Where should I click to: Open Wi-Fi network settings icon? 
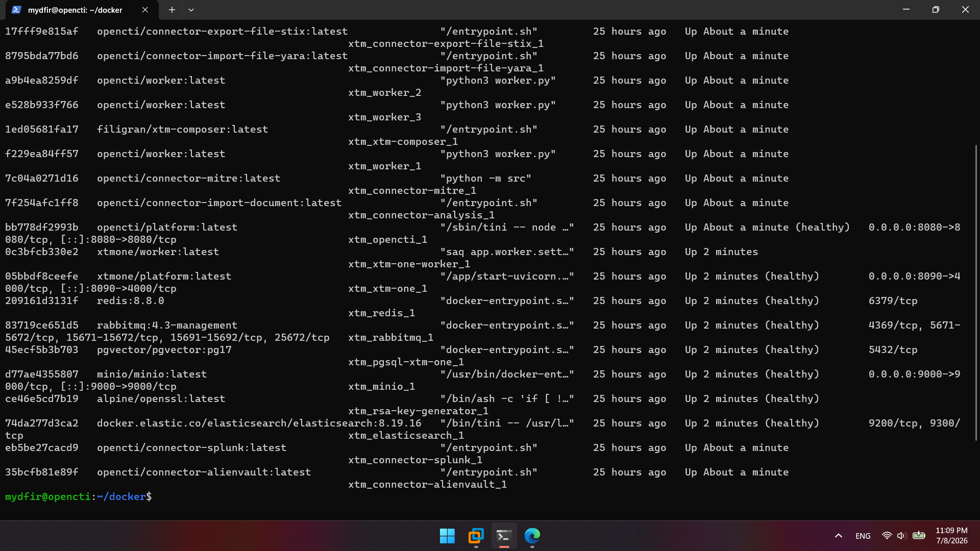(887, 536)
